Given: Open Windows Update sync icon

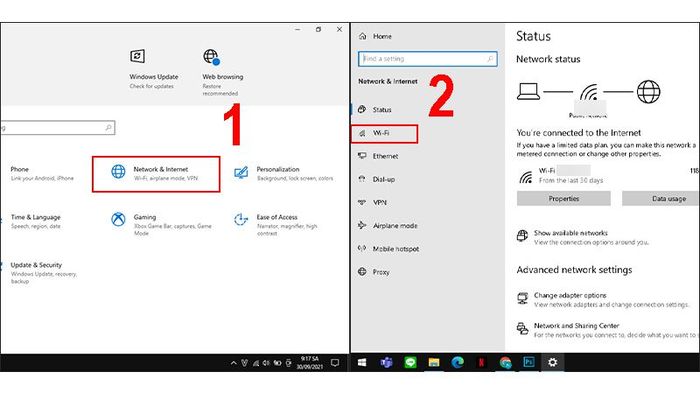Looking at the screenshot, I should pos(138,57).
